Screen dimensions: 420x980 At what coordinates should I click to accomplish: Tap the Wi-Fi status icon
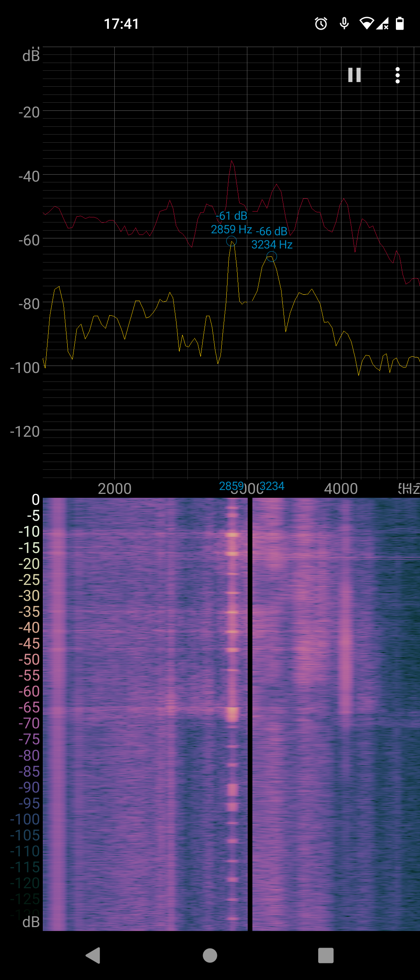click(366, 24)
